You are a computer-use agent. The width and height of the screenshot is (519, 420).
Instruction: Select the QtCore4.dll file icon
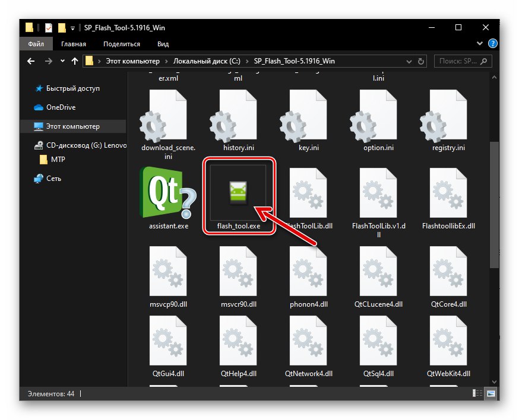point(449,271)
